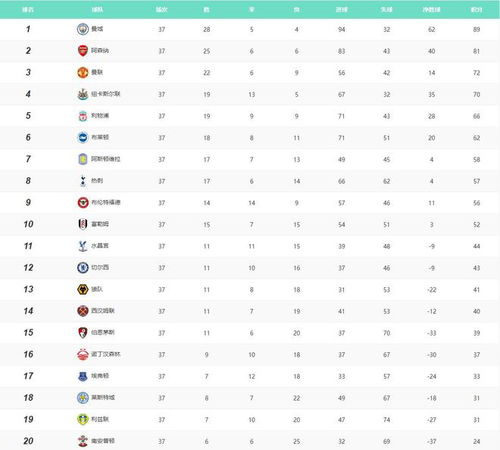Click the Arsenal cannon crest
Image resolution: width=500 pixels, height=450 pixels.
(x=83, y=51)
